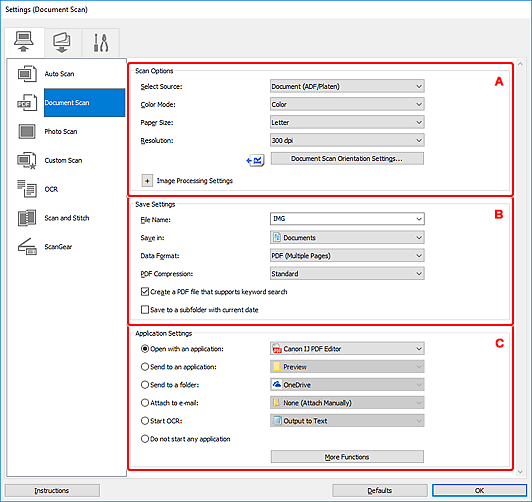Click the Canon IJ PDF Editor icon

[277, 349]
